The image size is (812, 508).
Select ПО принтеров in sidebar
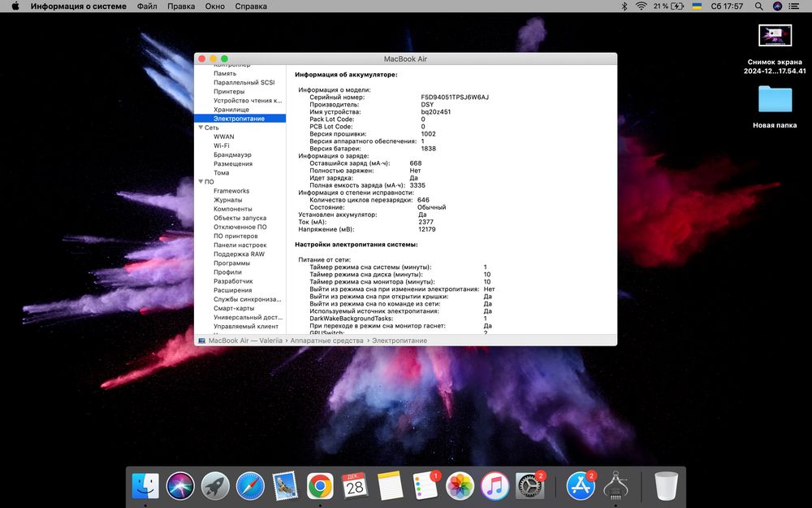tap(235, 236)
